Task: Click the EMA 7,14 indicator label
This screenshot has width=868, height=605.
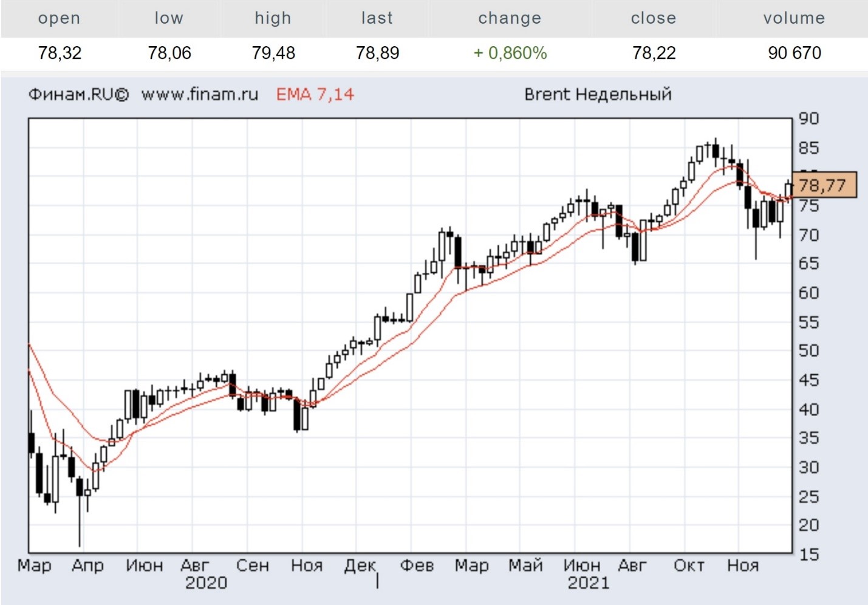Action: pos(315,95)
